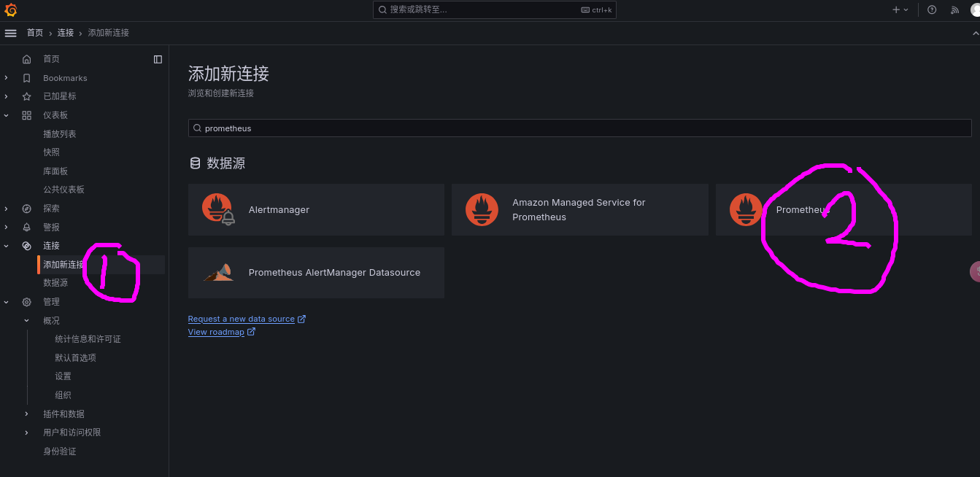
Task: Expand the 探索 section chevron
Action: click(x=6, y=209)
